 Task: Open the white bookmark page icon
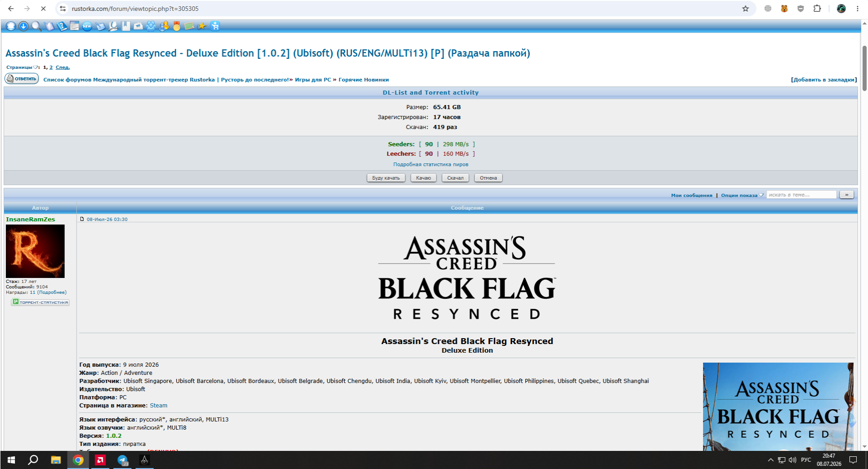coord(125,26)
